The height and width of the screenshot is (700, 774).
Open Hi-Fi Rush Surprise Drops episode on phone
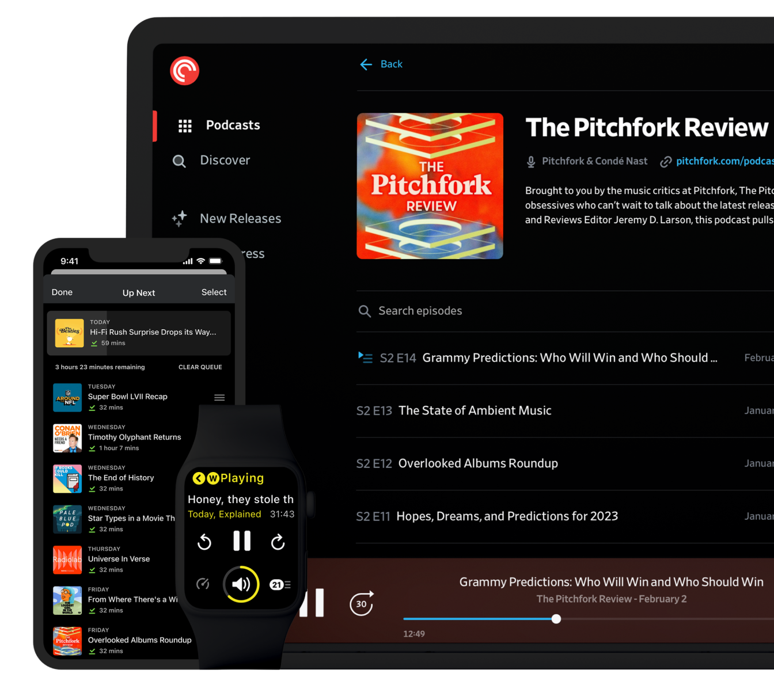coord(139,333)
